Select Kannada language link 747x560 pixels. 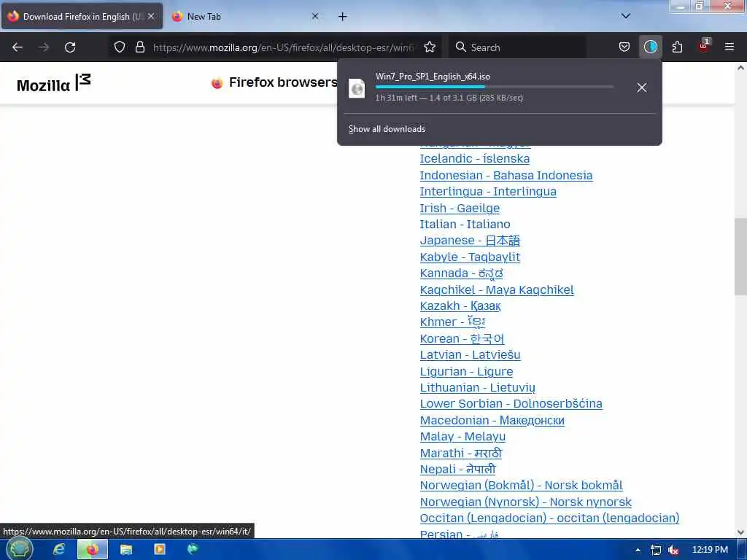click(461, 273)
